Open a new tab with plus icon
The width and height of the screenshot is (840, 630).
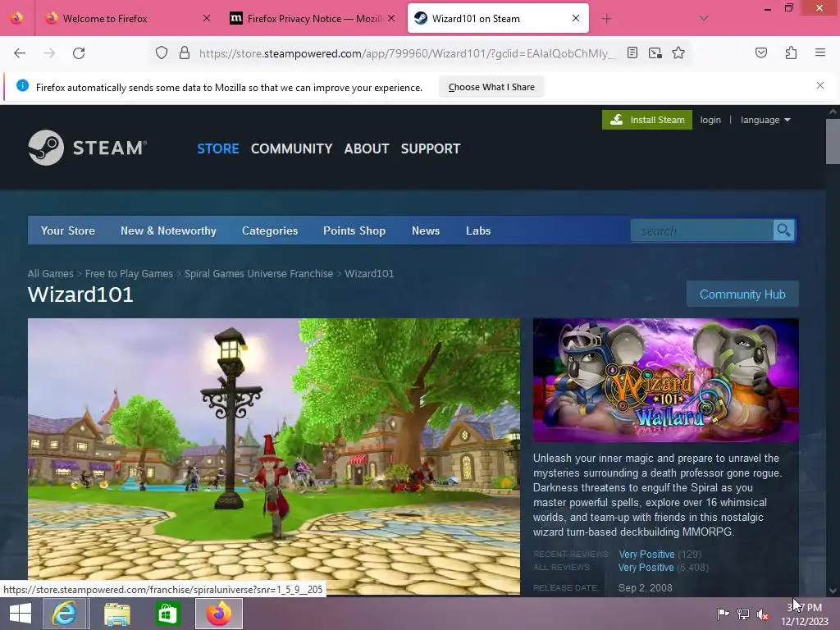click(606, 19)
